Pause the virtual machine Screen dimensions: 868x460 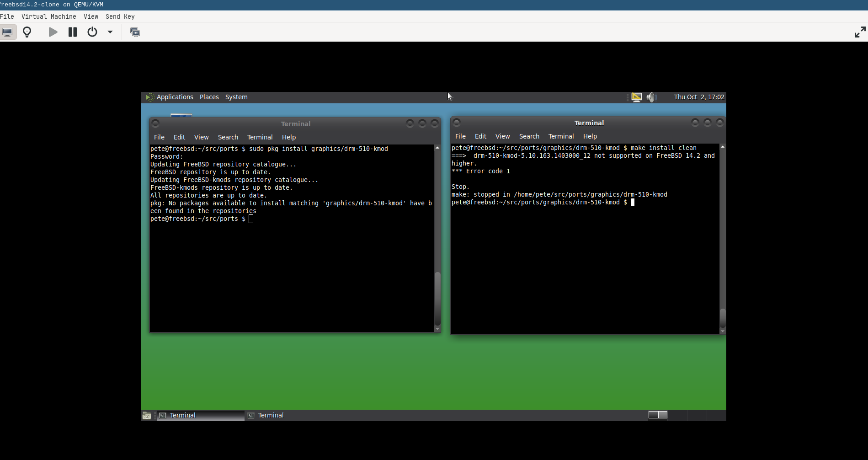[x=73, y=32]
